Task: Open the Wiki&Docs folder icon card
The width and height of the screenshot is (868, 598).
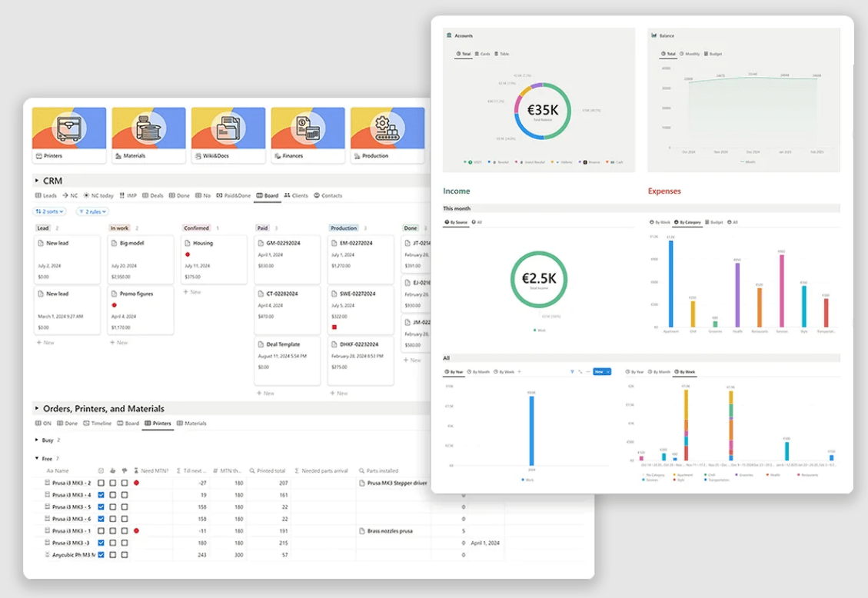Action: tap(228, 127)
